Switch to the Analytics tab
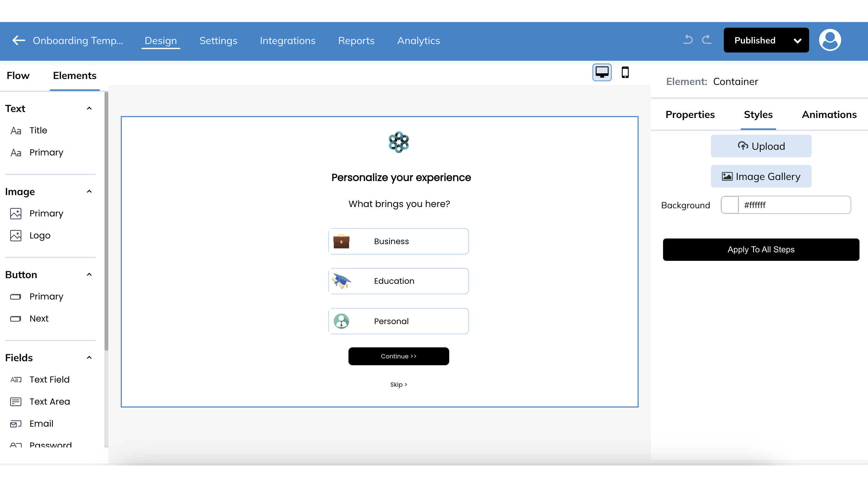Viewport: 868px width, 488px height. coord(418,40)
